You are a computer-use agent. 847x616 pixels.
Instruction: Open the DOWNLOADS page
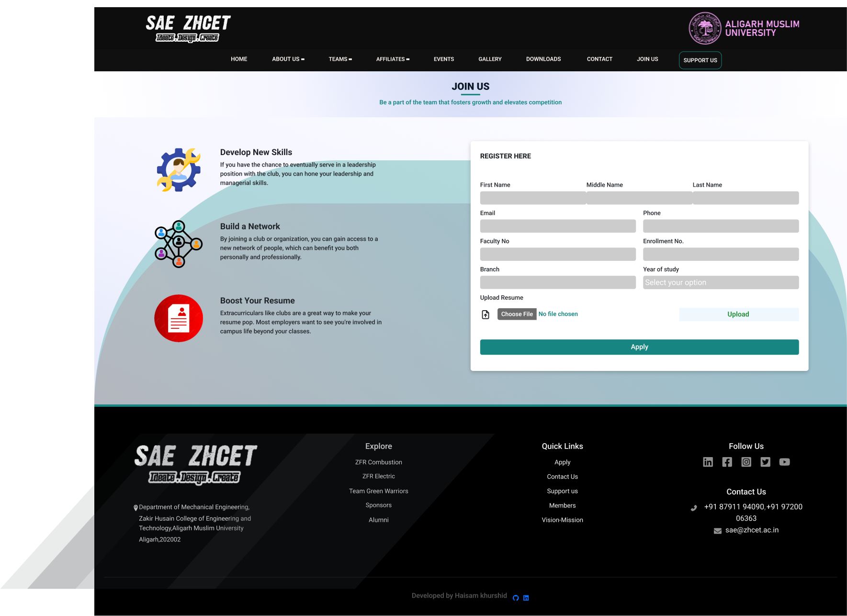[543, 59]
